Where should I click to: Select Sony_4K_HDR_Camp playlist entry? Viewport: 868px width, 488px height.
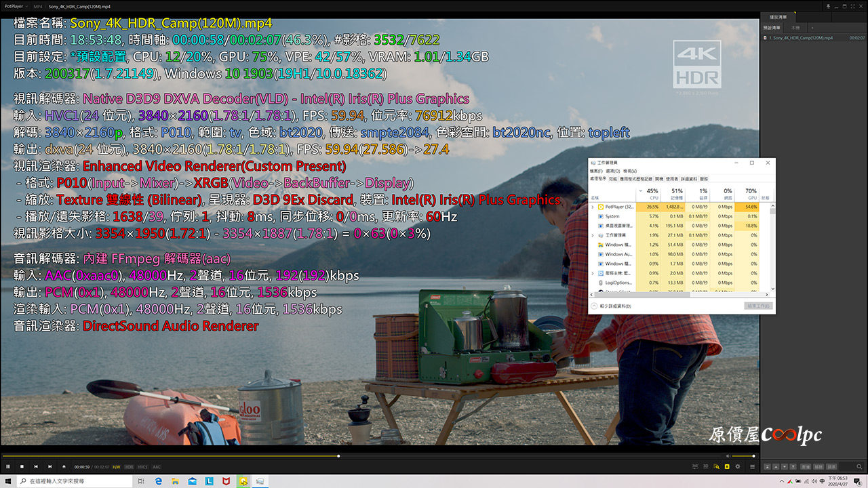pyautogui.click(x=813, y=38)
